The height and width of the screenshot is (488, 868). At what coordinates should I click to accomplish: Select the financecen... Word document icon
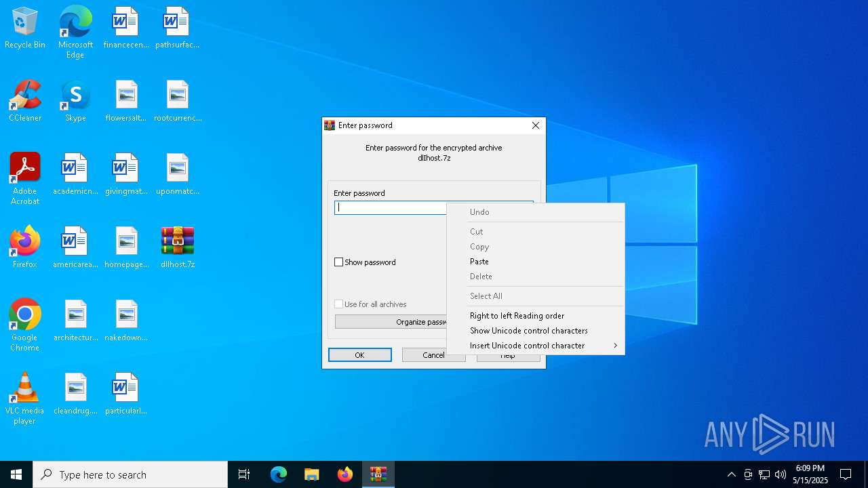[126, 28]
